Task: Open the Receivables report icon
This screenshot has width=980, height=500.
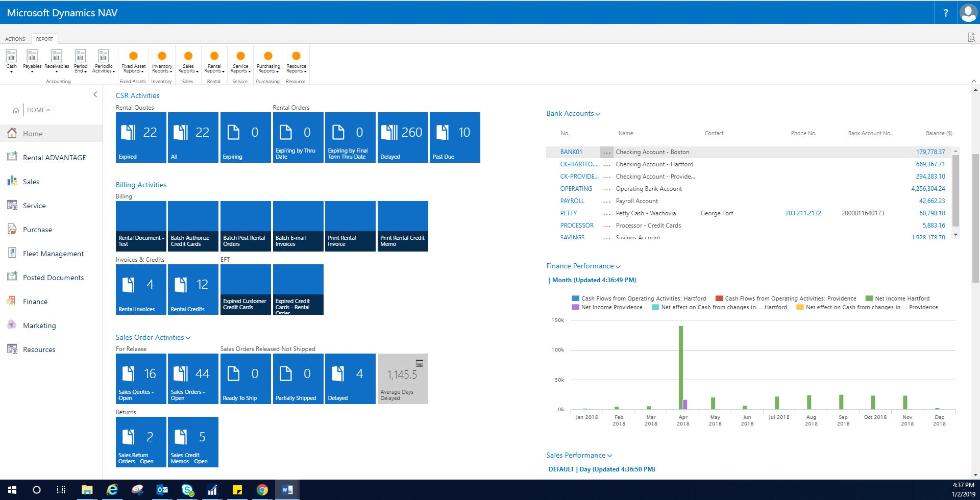Action: (57, 56)
